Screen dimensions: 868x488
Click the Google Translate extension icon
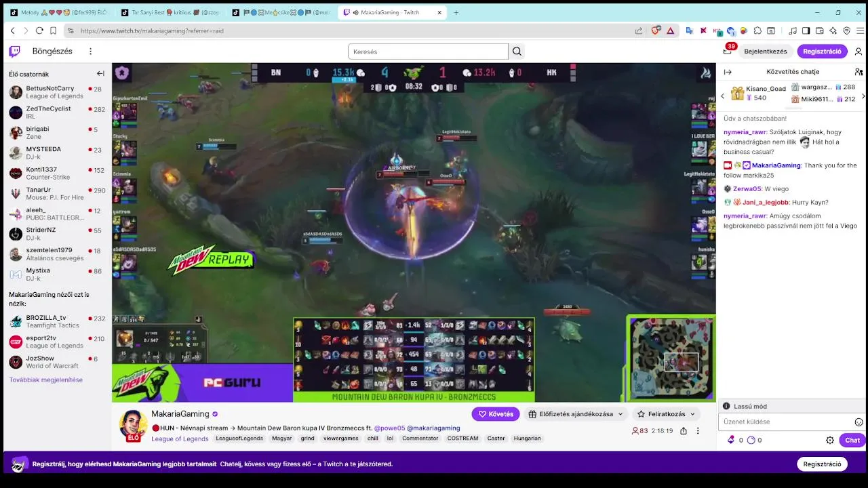point(689,30)
